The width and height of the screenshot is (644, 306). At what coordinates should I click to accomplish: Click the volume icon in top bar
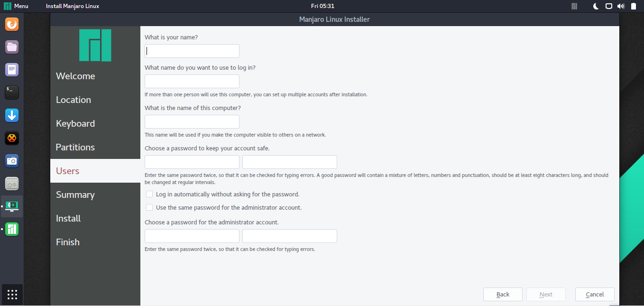click(621, 6)
